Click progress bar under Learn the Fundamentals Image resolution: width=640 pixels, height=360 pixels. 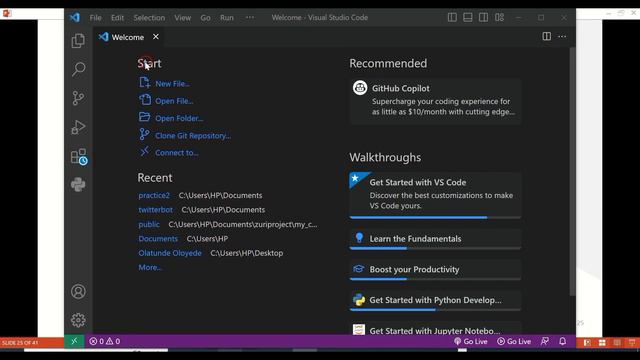tap(435, 248)
